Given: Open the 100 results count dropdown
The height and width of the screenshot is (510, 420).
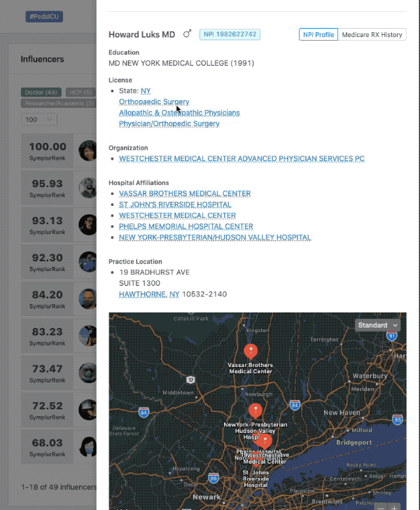Looking at the screenshot, I should click(39, 119).
